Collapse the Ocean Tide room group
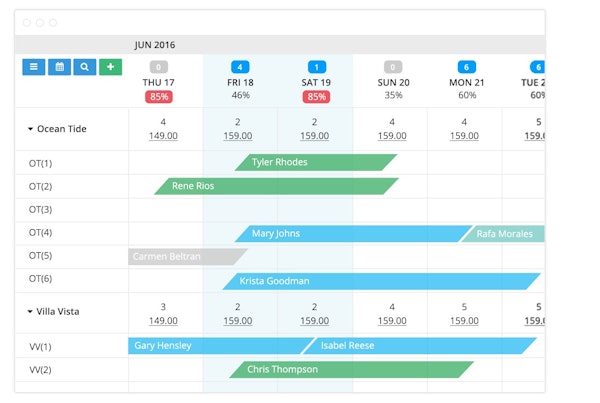Viewport: 600px width, 403px height. tap(31, 129)
